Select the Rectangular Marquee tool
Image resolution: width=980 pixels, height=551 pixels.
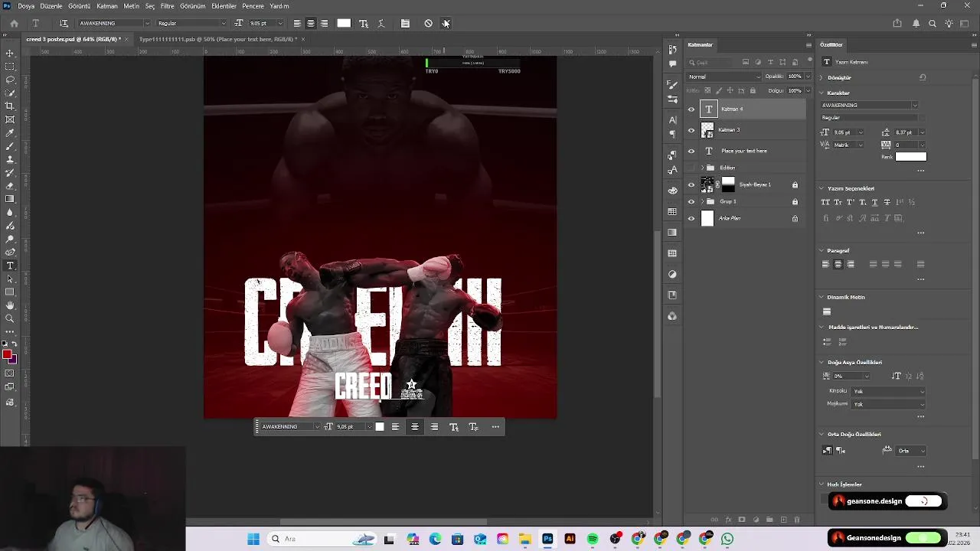coord(10,67)
